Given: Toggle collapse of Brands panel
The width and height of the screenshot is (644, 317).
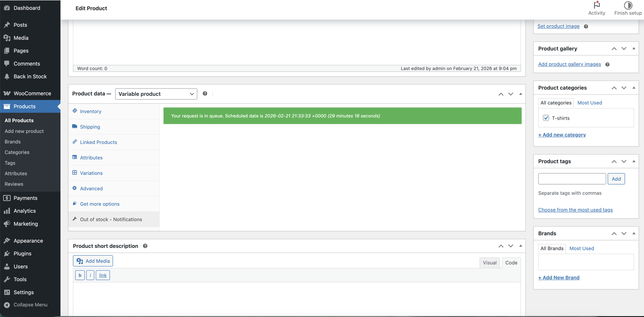Looking at the screenshot, I should (634, 233).
